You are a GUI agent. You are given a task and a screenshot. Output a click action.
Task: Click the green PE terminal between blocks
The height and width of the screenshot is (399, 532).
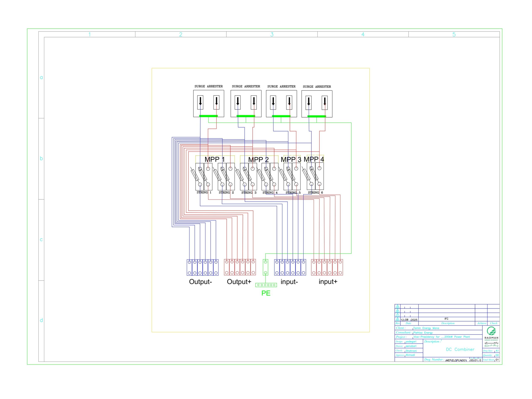(266, 267)
